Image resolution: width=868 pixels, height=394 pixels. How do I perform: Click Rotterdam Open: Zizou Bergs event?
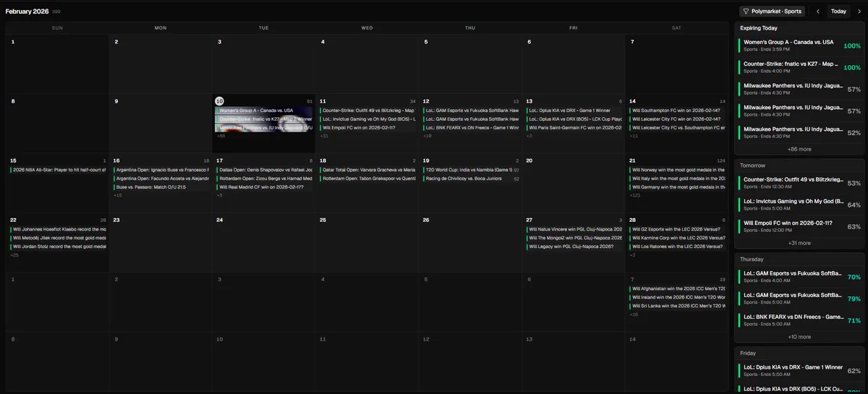pos(264,179)
